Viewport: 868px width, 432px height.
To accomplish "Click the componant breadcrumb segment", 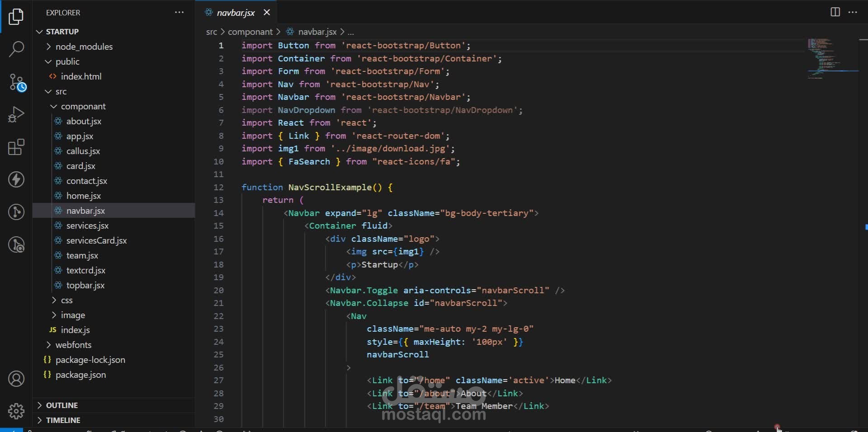I will [250, 32].
